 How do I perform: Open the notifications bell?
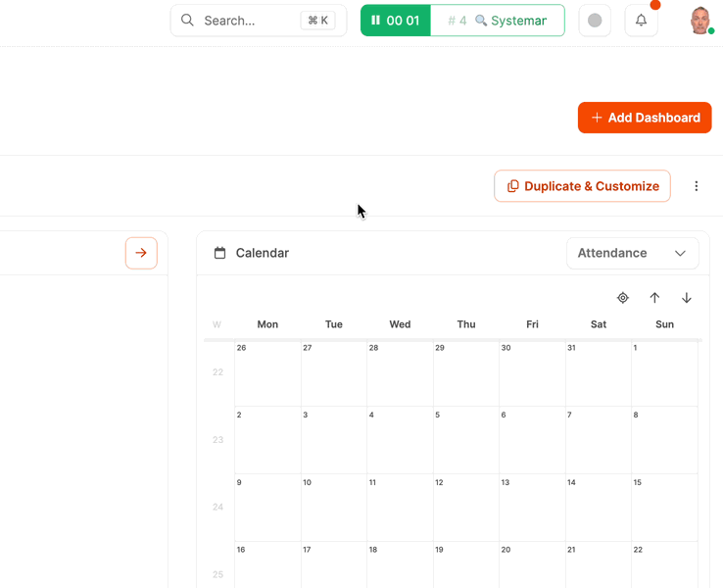pyautogui.click(x=642, y=21)
